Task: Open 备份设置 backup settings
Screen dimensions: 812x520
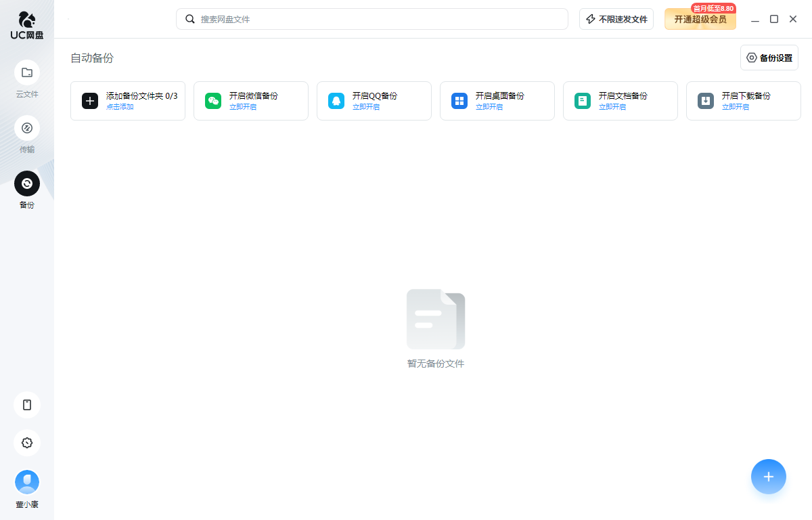Action: point(769,58)
